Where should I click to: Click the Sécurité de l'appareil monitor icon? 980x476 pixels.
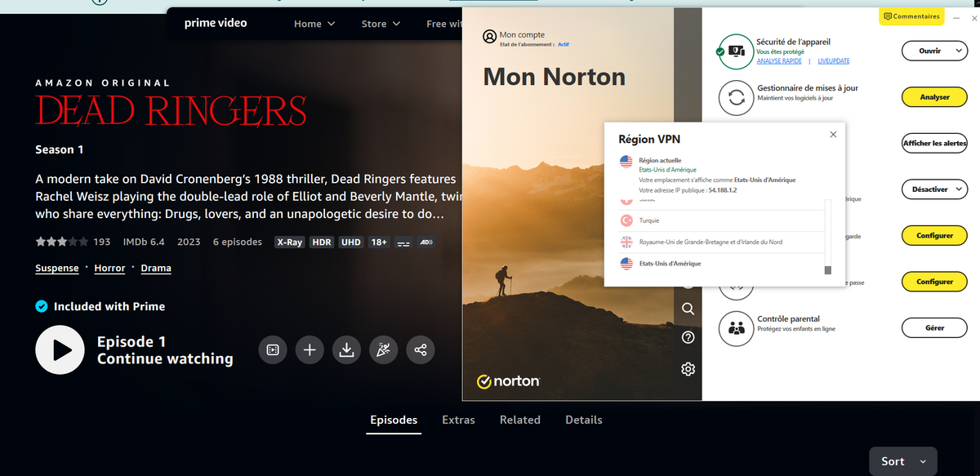735,51
